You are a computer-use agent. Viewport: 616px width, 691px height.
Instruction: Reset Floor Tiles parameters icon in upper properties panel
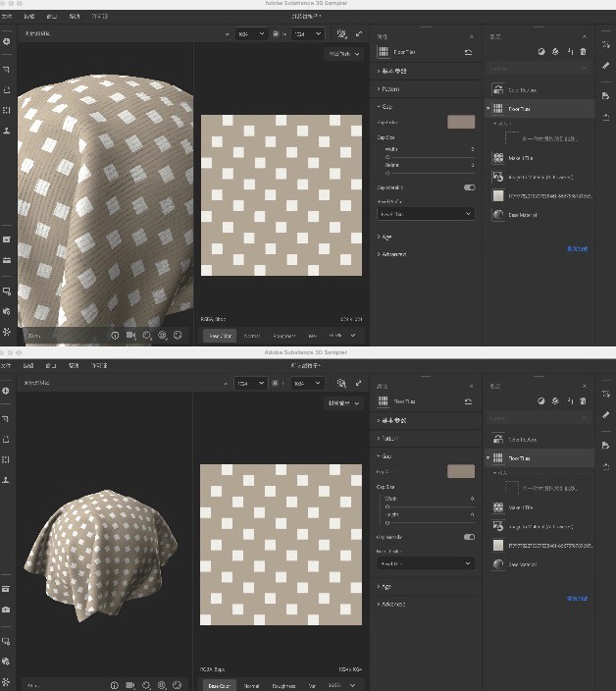pos(468,52)
